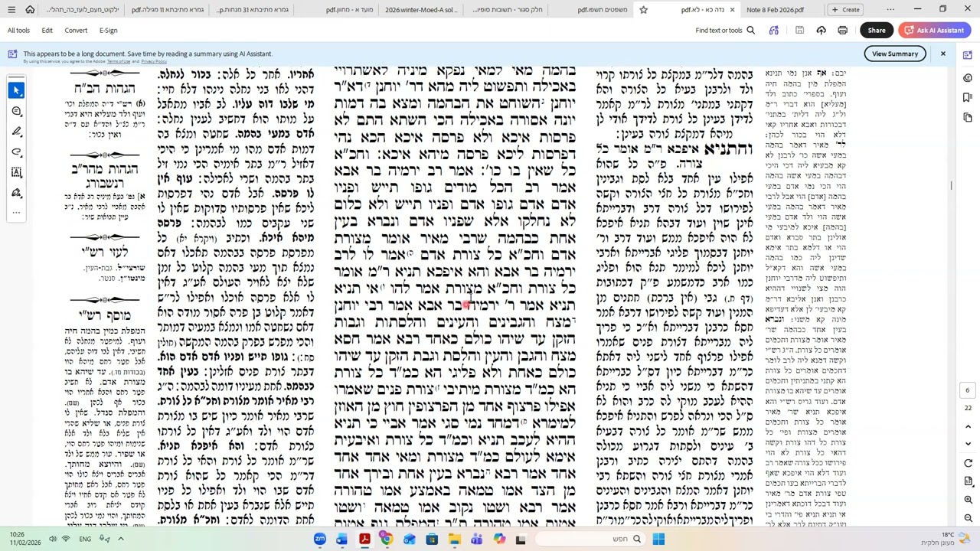Go to next page down arrow

[968, 444]
